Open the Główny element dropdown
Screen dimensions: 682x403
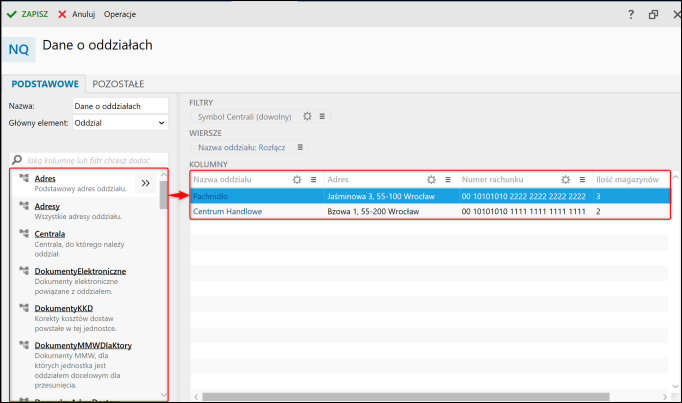(x=120, y=123)
